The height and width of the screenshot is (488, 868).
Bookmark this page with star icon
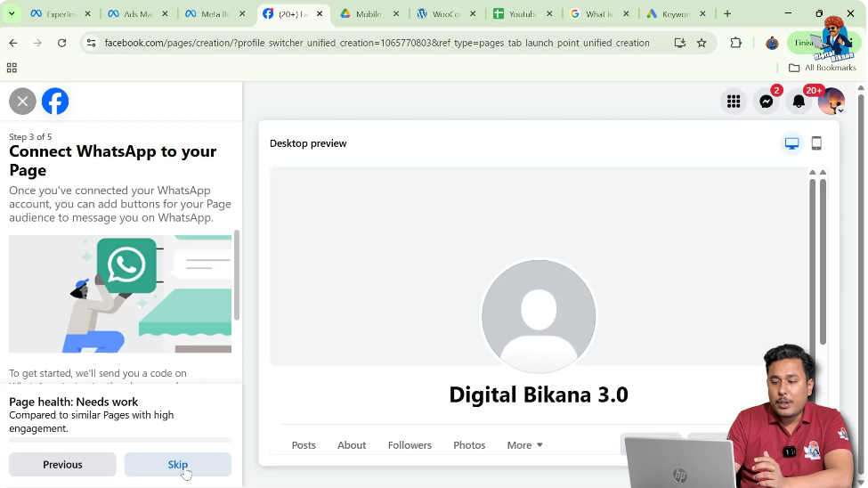[x=702, y=43]
